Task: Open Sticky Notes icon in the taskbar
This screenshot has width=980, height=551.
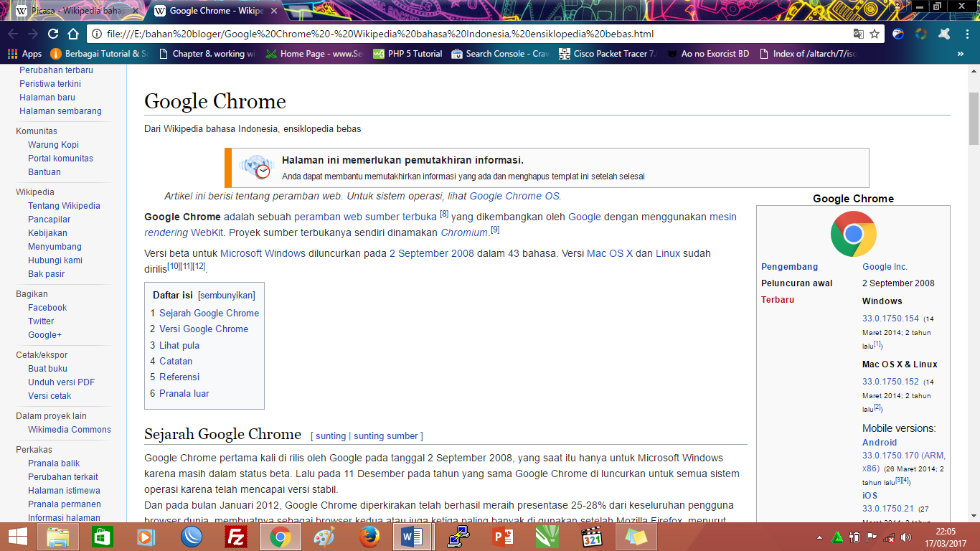Action: pyautogui.click(x=636, y=537)
